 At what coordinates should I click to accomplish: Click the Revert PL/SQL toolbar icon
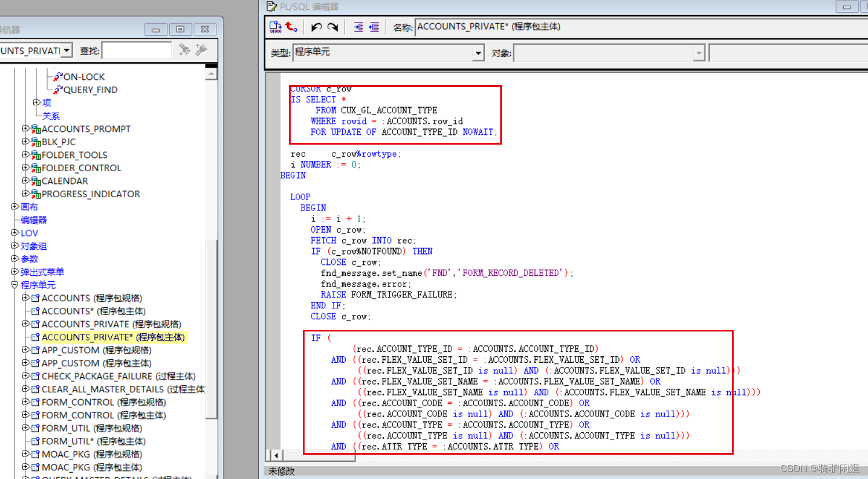click(x=291, y=27)
